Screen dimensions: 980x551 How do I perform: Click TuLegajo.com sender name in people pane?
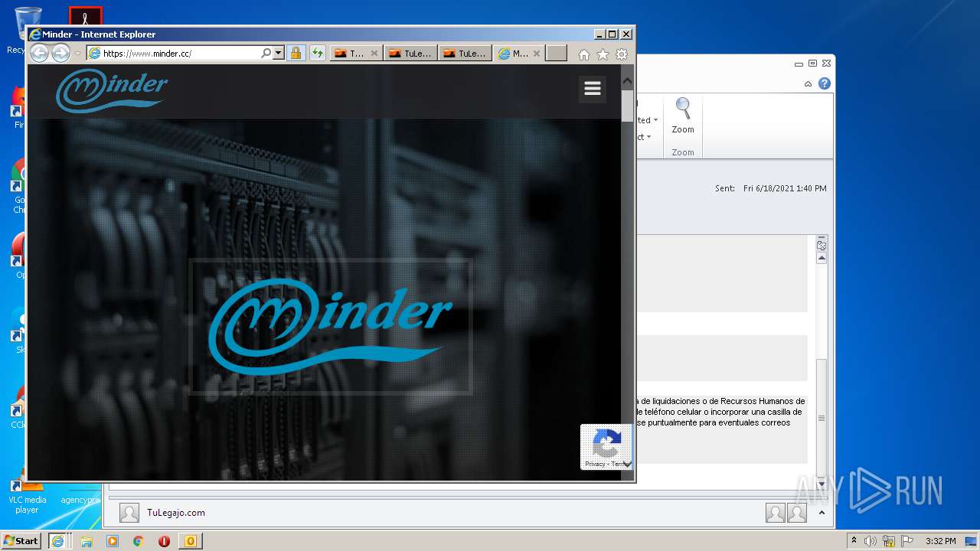click(176, 513)
